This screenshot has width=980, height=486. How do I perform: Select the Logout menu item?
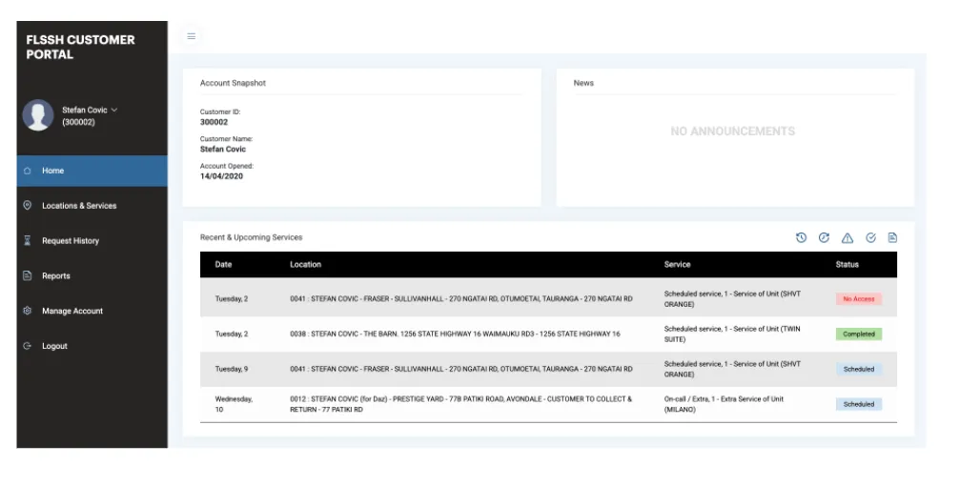pyautogui.click(x=92, y=346)
